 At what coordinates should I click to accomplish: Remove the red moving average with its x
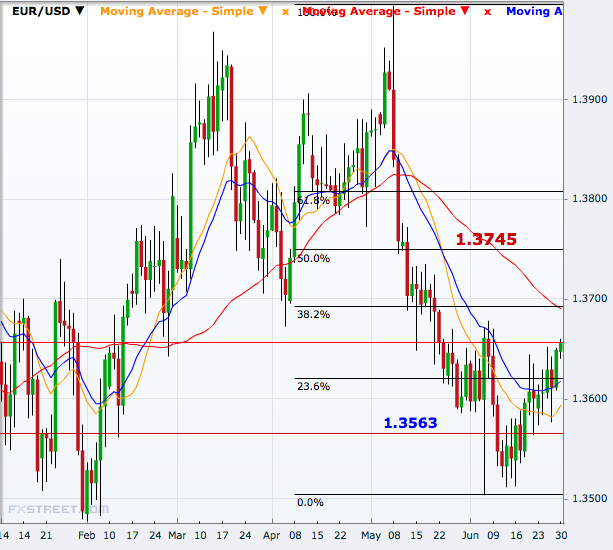[x=487, y=12]
